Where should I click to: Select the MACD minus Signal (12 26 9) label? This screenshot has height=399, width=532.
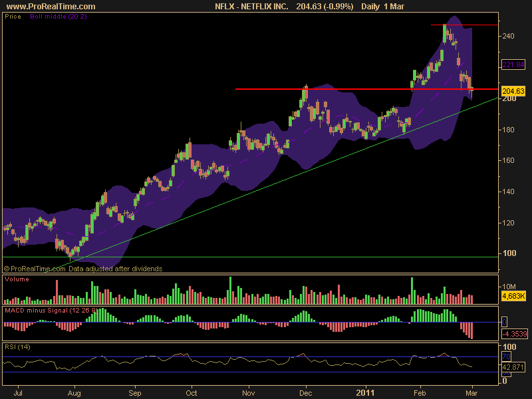pyautogui.click(x=51, y=311)
